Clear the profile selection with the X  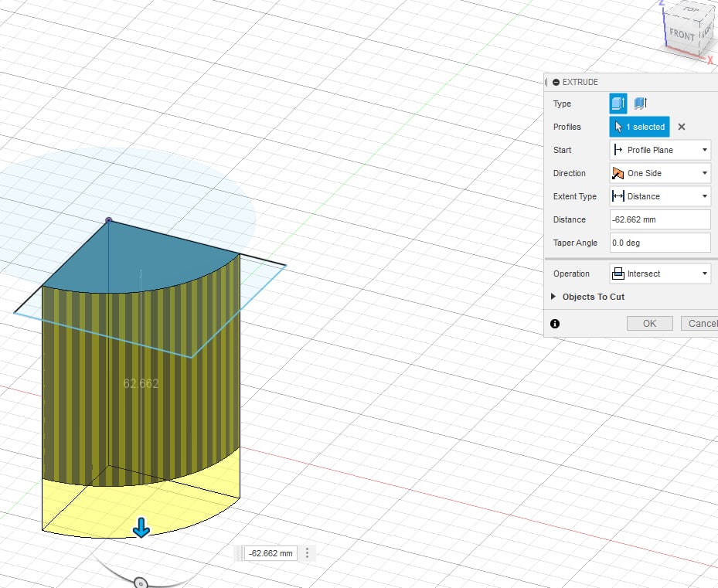(x=682, y=127)
